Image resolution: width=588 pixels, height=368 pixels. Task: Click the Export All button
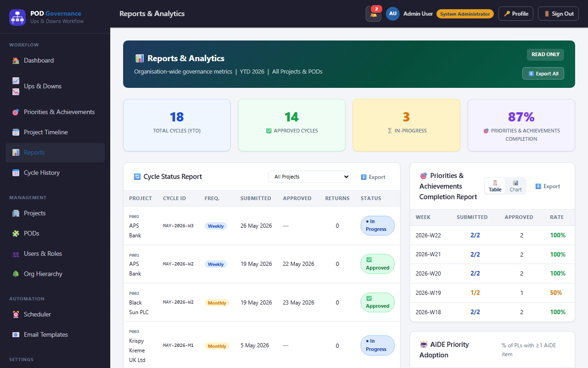543,74
